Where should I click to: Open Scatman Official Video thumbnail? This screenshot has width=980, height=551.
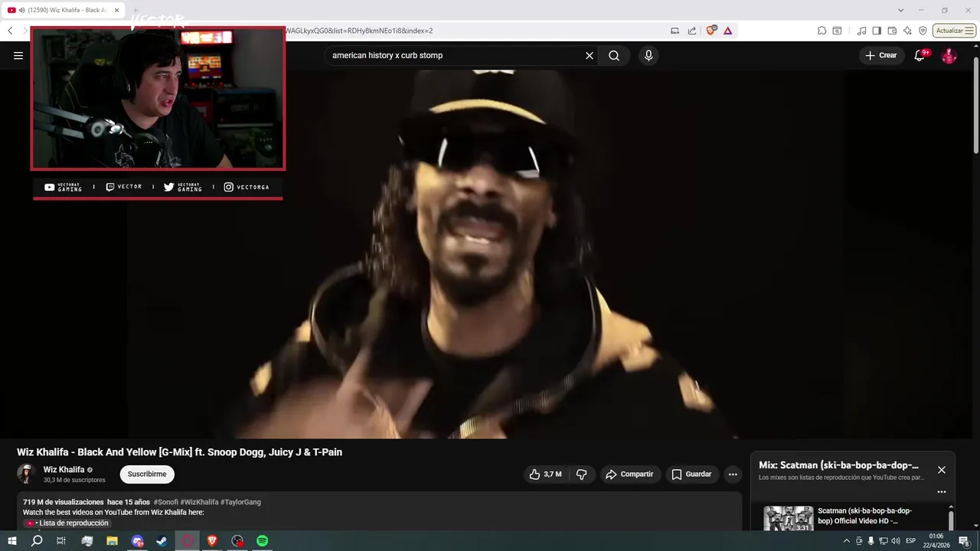click(789, 518)
